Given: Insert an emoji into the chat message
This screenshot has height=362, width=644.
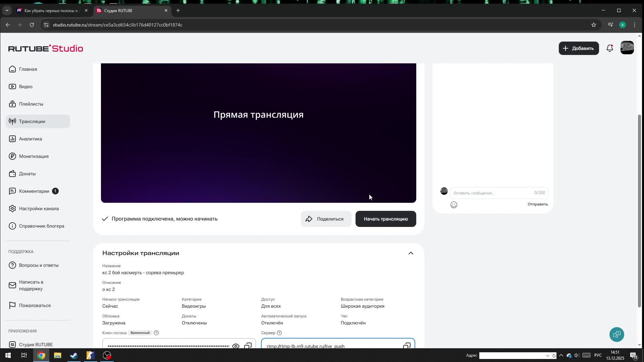Looking at the screenshot, I should click(454, 204).
